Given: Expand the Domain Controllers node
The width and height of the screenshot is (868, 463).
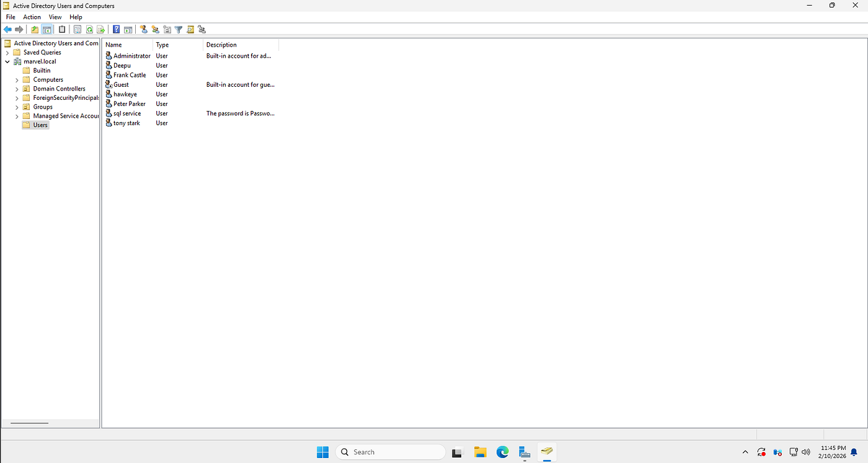Looking at the screenshot, I should pos(17,89).
